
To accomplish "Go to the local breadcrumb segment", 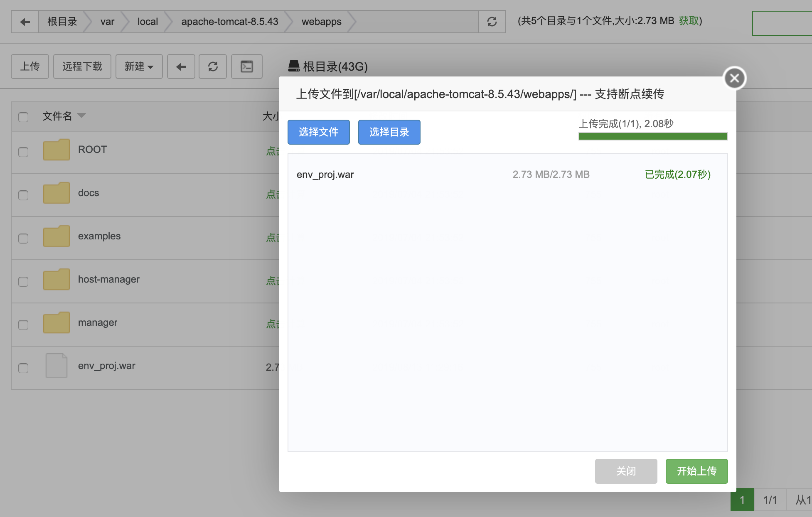I will [x=148, y=22].
